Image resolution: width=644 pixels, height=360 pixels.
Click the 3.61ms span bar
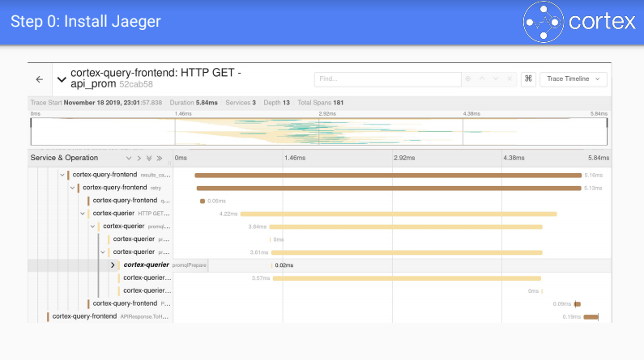[407, 252]
